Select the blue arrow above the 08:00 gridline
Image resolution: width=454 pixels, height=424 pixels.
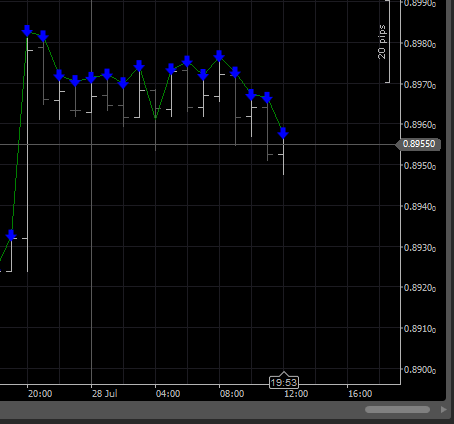[219, 56]
